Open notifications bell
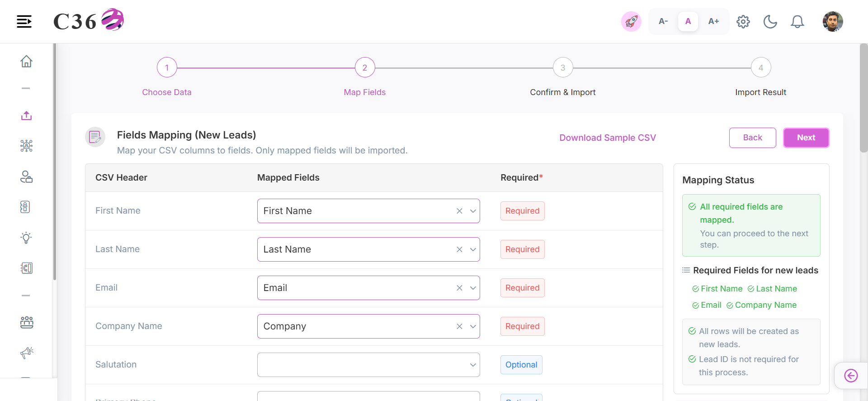Image resolution: width=868 pixels, height=401 pixels. 797,21
